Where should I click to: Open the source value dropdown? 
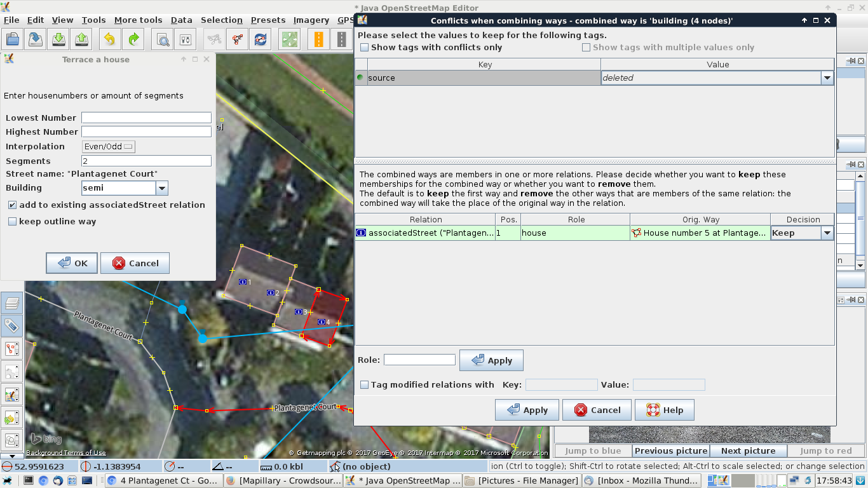[x=827, y=78]
